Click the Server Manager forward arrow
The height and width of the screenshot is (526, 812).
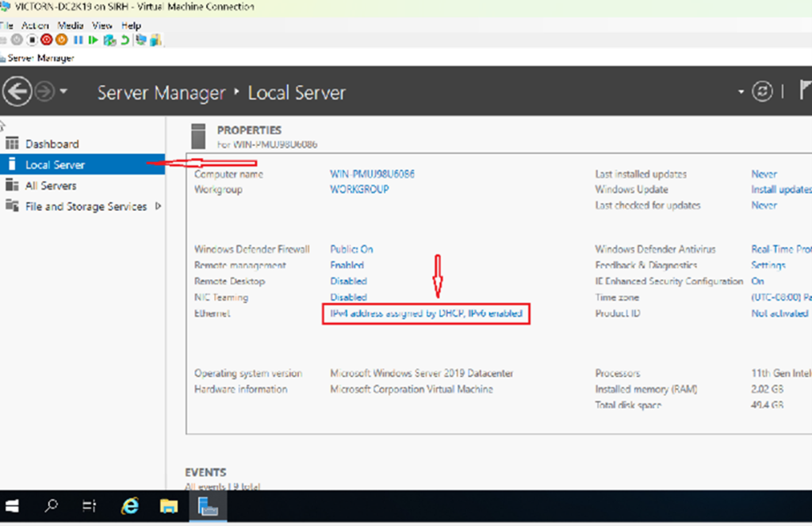click(x=44, y=92)
